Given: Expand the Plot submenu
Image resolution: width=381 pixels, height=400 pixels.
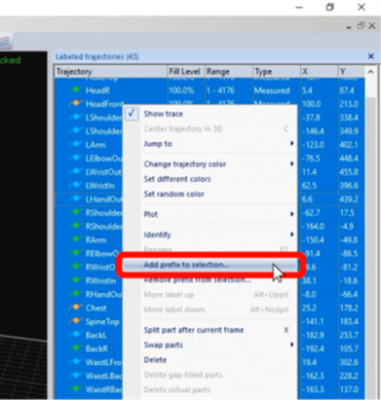Looking at the screenshot, I should (x=210, y=214).
